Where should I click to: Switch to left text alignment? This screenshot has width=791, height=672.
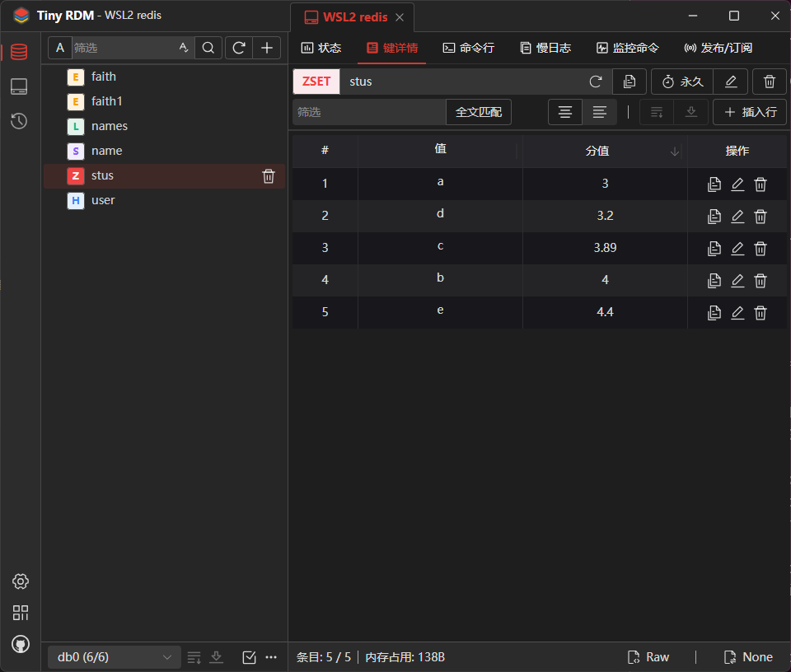599,112
